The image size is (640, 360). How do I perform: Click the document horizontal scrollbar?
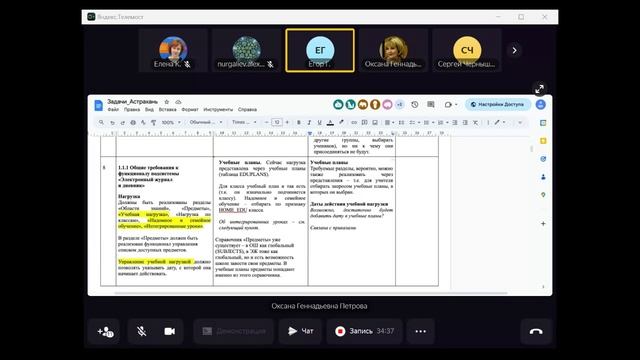click(x=311, y=293)
